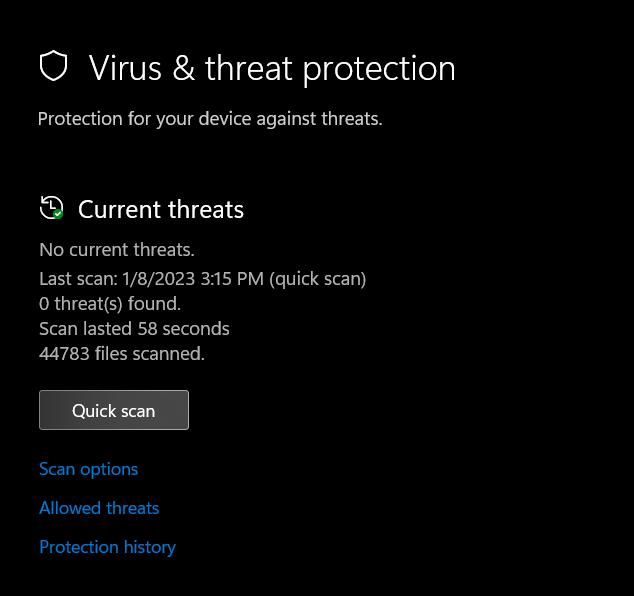Screen dimensions: 634x596
Task: Click the 44783 file count number
Action: pos(64,354)
